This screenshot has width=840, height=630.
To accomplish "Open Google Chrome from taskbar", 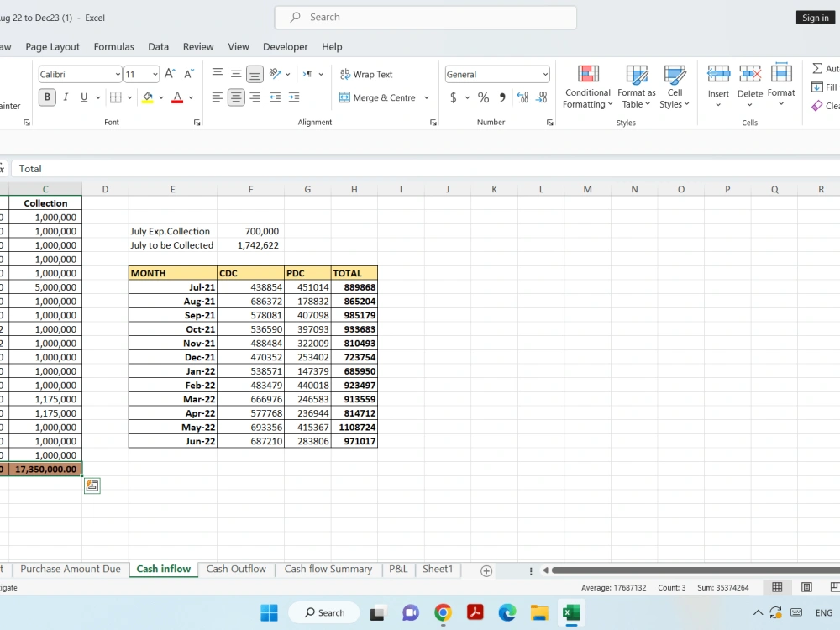I will point(443,612).
